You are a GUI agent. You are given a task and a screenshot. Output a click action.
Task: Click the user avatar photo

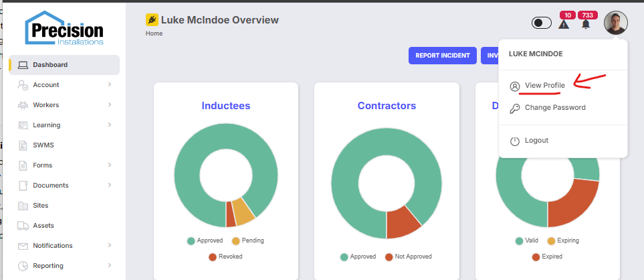(615, 23)
